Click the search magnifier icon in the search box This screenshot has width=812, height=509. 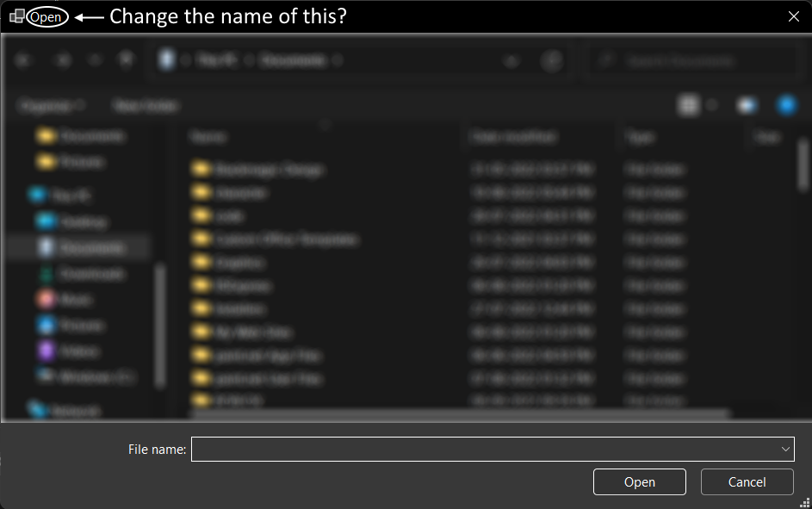click(x=606, y=60)
